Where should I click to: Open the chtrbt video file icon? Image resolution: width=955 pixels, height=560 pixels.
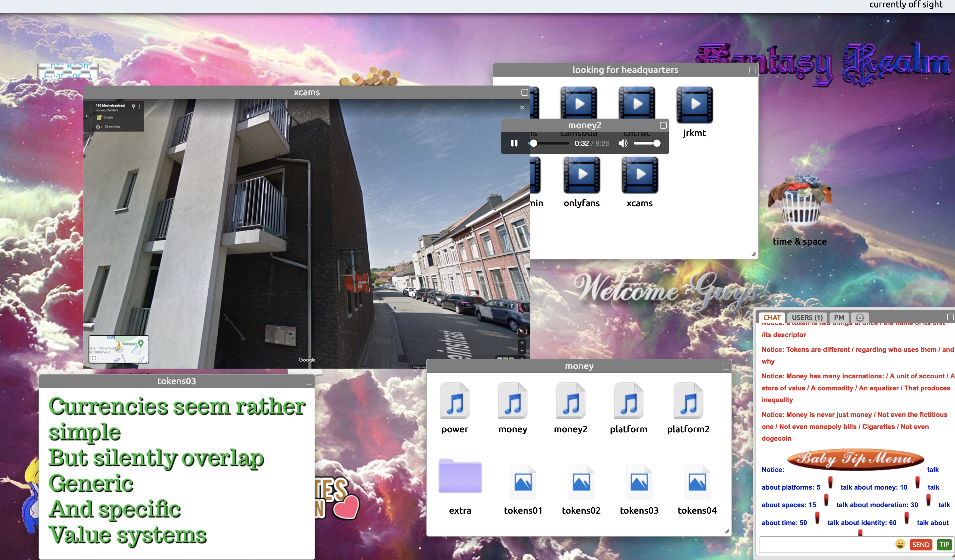point(637,102)
